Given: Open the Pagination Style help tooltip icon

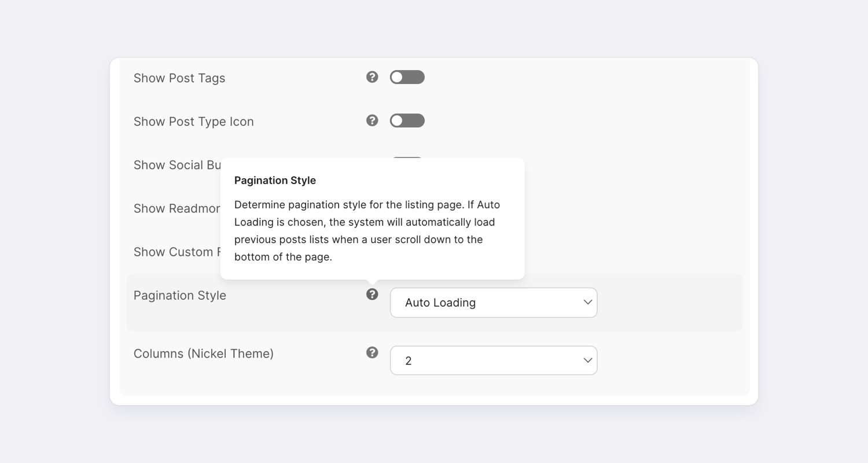Looking at the screenshot, I should click(372, 294).
